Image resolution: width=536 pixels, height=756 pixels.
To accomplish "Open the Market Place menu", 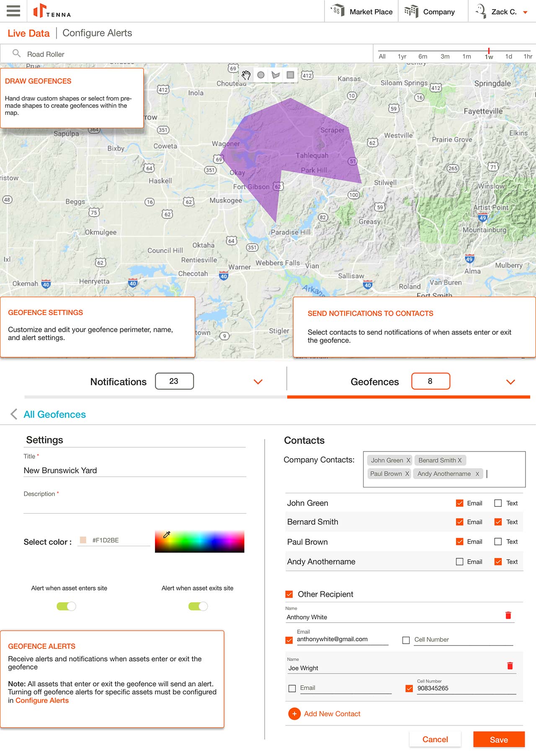I will [362, 12].
